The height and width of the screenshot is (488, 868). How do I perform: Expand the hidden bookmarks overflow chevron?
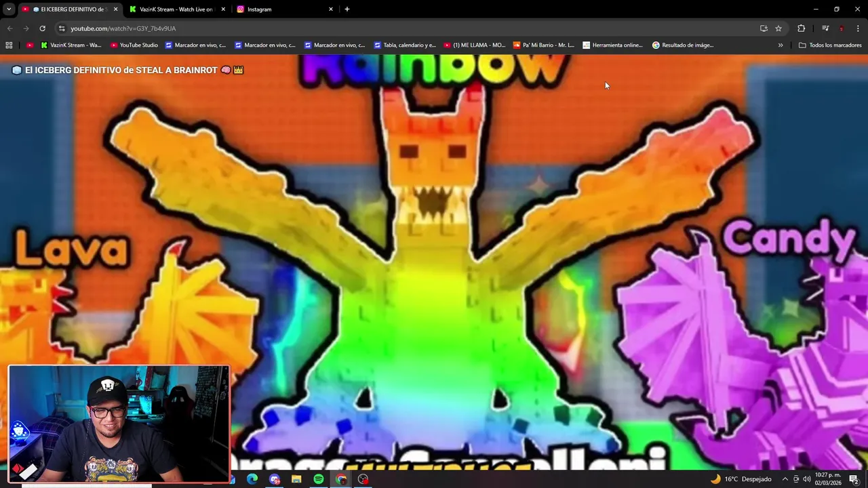click(x=781, y=45)
